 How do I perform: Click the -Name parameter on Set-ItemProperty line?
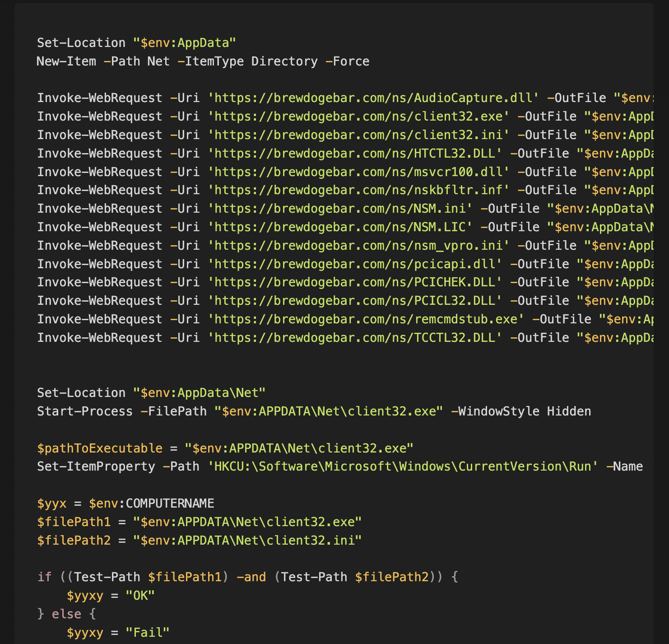click(x=624, y=467)
